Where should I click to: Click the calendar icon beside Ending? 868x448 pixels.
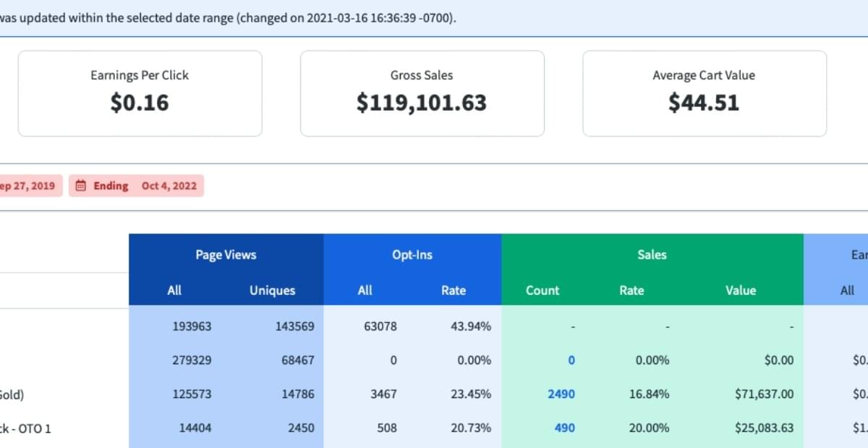point(81,186)
